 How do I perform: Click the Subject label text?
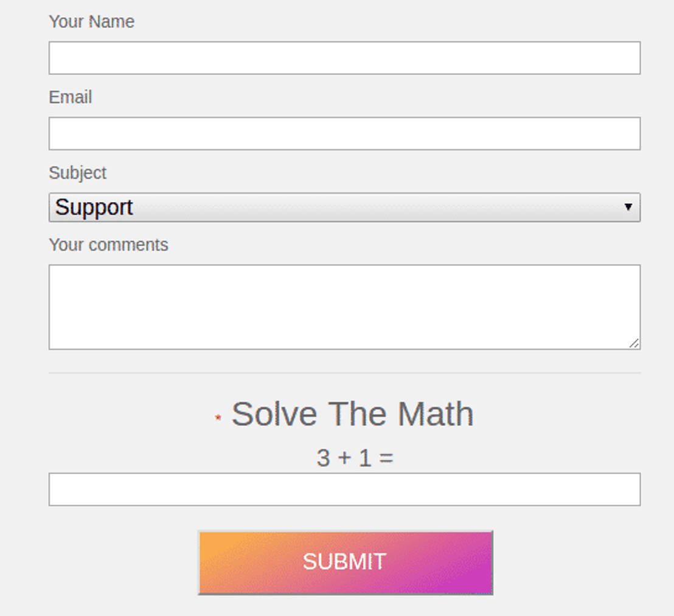tap(77, 173)
